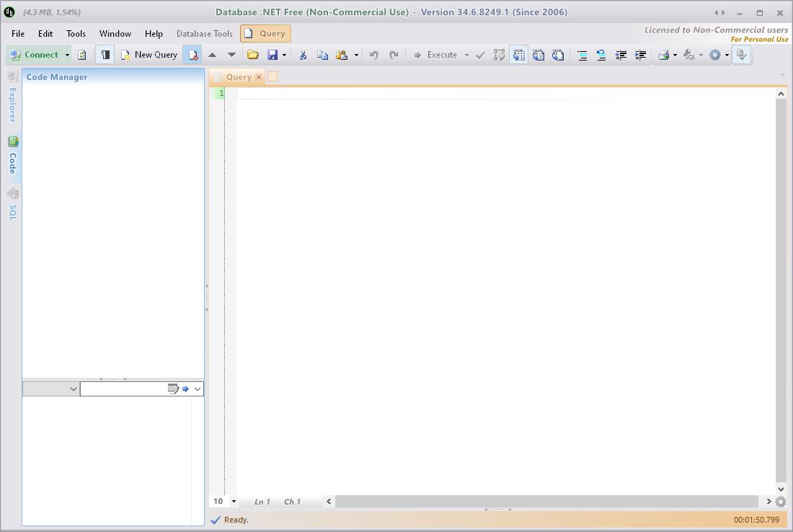Click the format lines icon with cyan bars
The width and height of the screenshot is (793, 532).
coord(582,55)
